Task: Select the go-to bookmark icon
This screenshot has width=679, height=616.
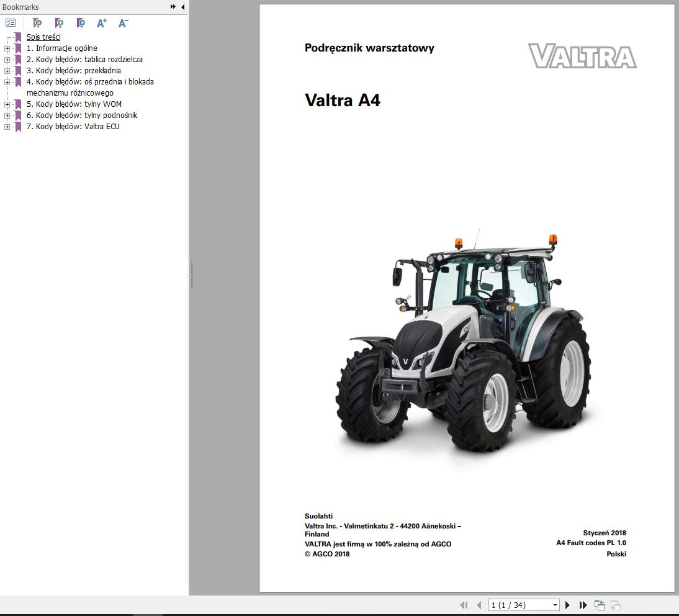Action: click(80, 23)
